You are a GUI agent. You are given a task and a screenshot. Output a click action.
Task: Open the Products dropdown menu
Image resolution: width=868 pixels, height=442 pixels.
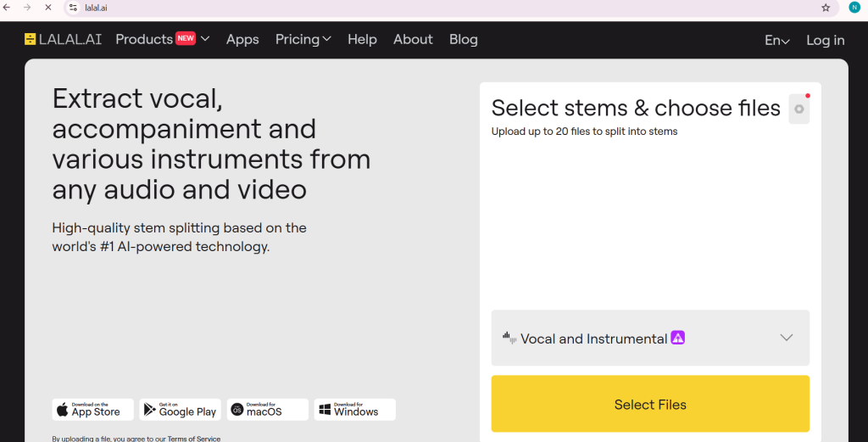pos(162,39)
